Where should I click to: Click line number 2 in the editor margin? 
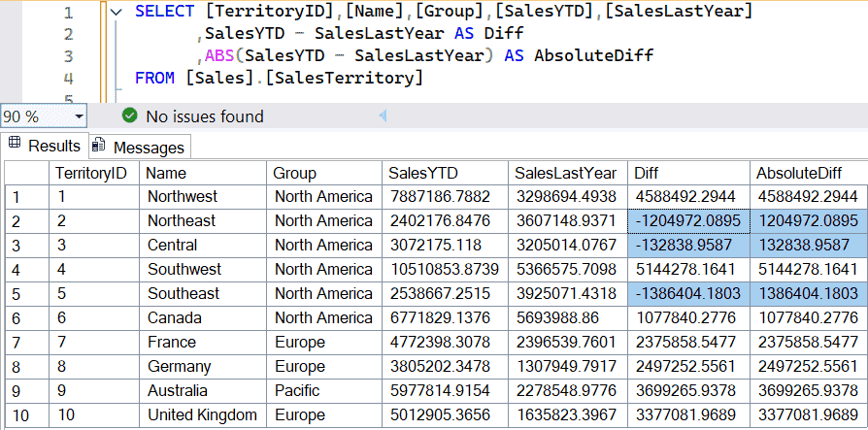pyautogui.click(x=69, y=34)
